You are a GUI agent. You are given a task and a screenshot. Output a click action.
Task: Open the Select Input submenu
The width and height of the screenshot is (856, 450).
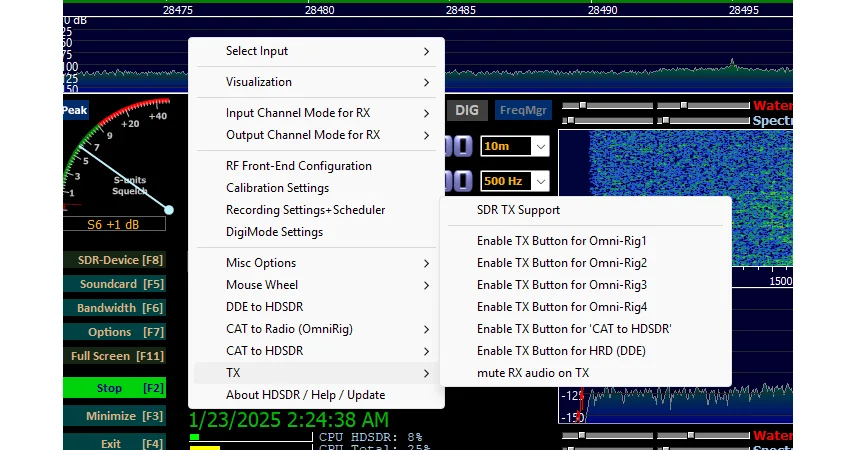(316, 51)
